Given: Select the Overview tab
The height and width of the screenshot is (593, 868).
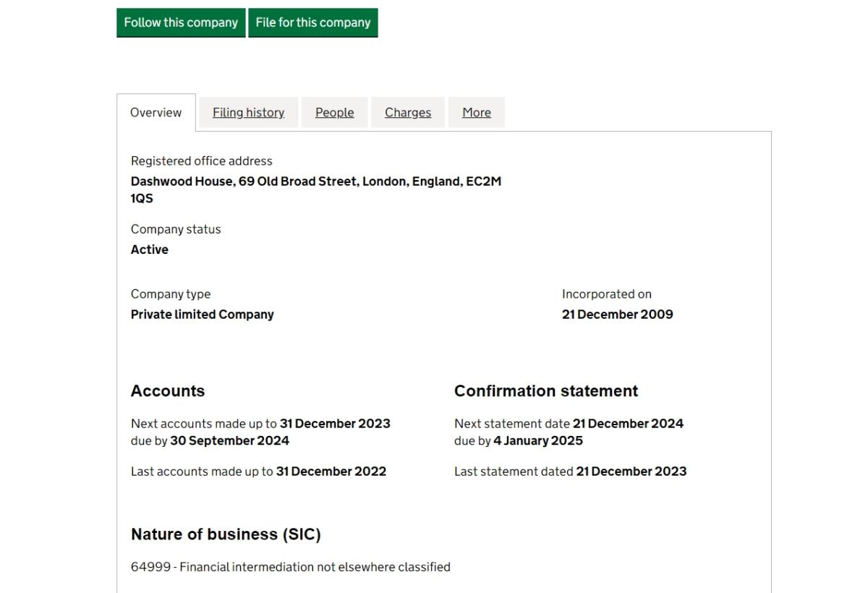Looking at the screenshot, I should (x=156, y=113).
